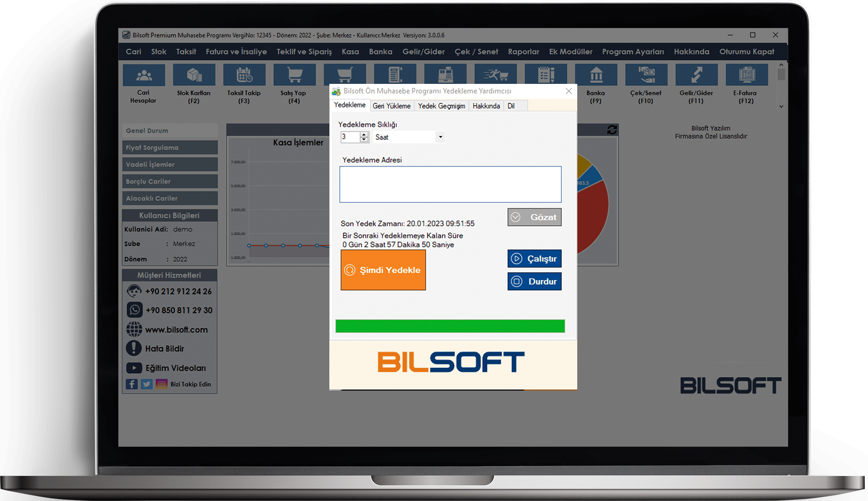Select Genel Durum in sidebar
This screenshot has width=868, height=501.
pyautogui.click(x=170, y=130)
